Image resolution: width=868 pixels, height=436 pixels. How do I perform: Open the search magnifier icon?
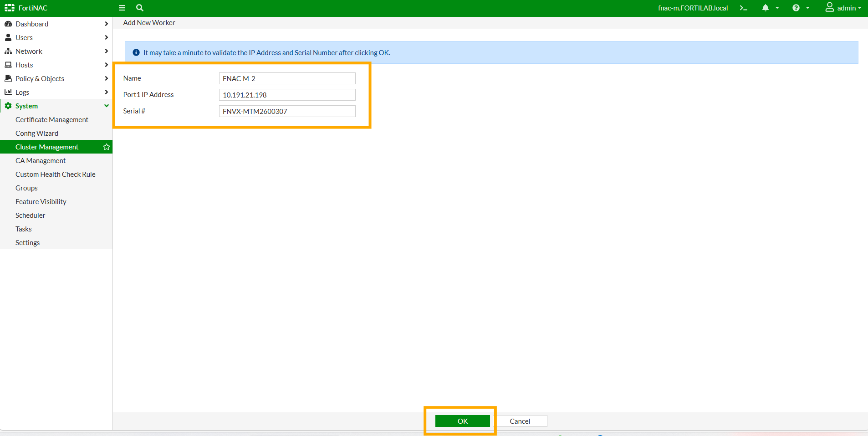[x=140, y=8]
